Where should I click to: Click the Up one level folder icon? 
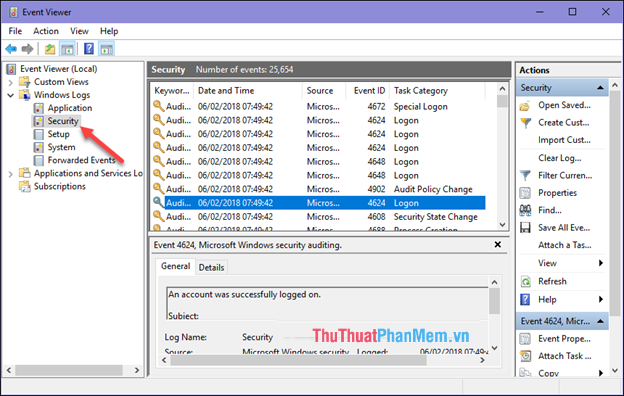pyautogui.click(x=50, y=49)
